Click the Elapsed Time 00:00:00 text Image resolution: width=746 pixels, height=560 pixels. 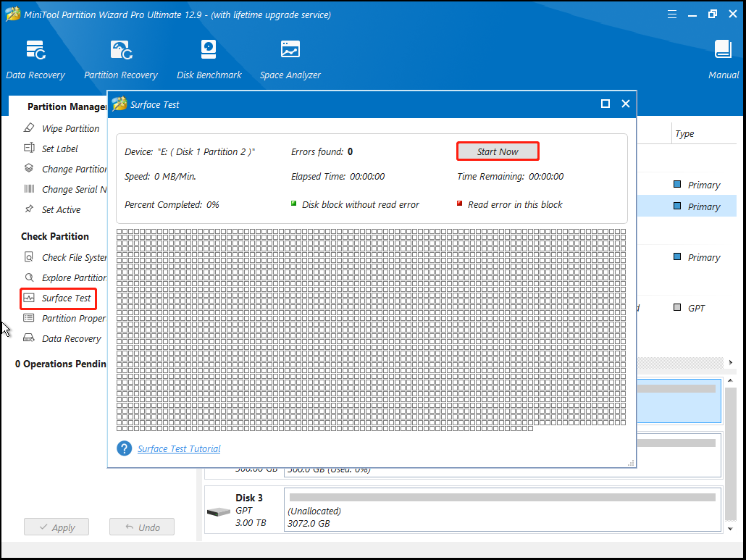coord(338,177)
